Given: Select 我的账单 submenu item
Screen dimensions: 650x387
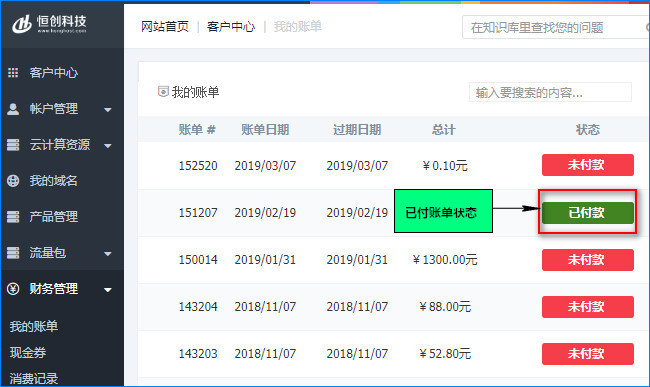Looking at the screenshot, I should point(34,327).
